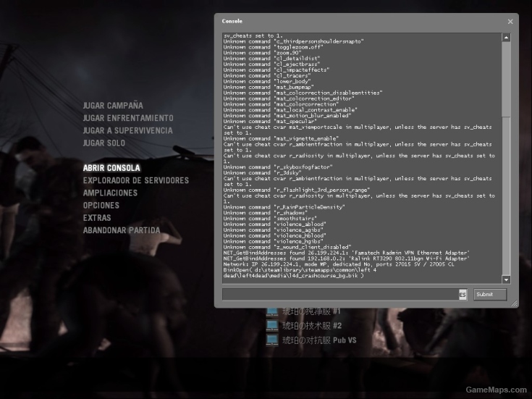The image size is (532, 399).
Task: Open Jugar Campaña menu entry
Action: (113, 106)
